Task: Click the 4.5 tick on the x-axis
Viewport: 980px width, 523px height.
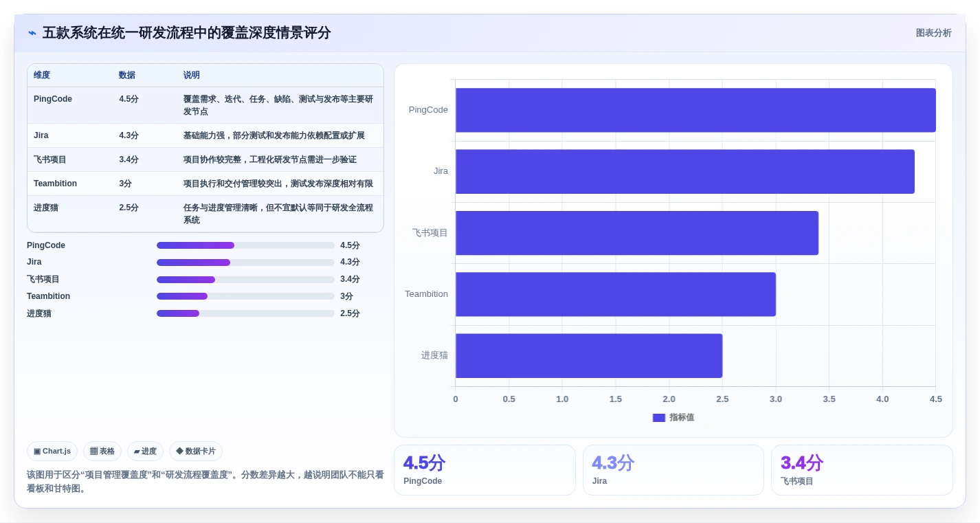Action: click(936, 399)
